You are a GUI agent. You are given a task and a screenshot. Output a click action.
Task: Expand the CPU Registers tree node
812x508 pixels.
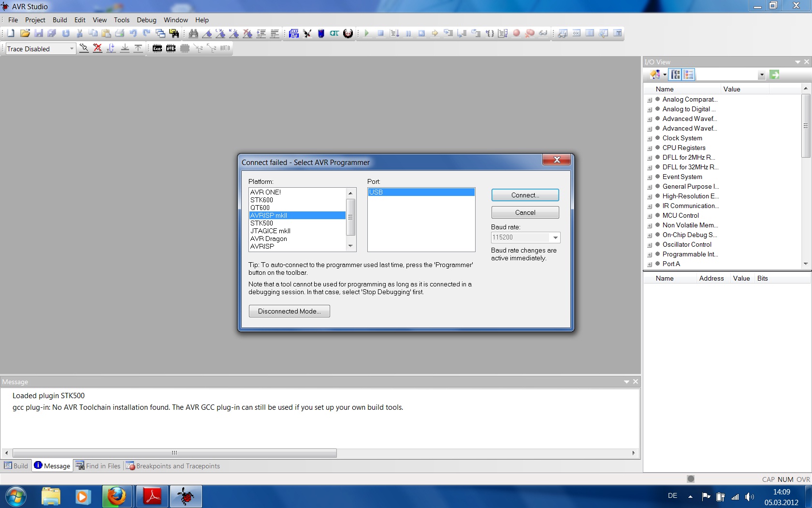pyautogui.click(x=650, y=149)
